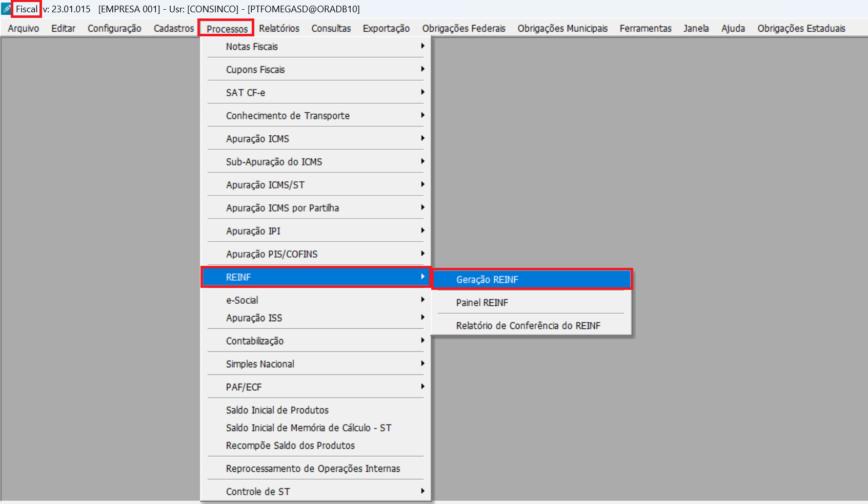Expand the Apuração ICMS submenu
This screenshot has width=868, height=504.
click(316, 139)
